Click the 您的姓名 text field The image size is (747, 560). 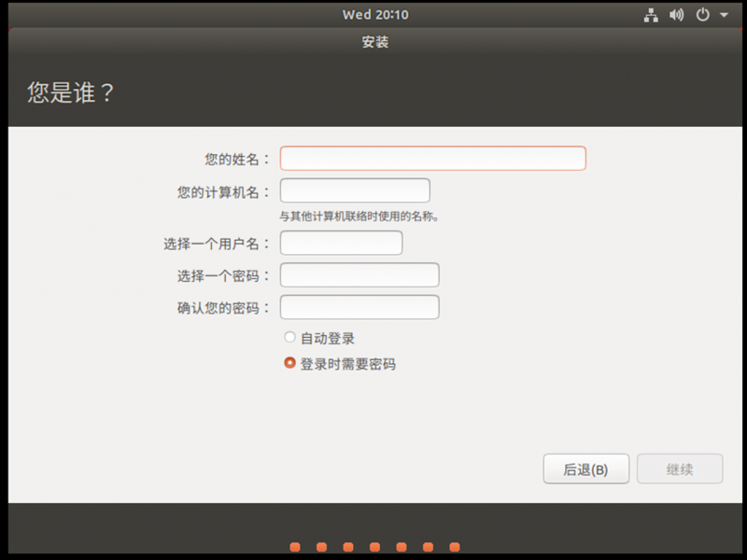(x=432, y=159)
